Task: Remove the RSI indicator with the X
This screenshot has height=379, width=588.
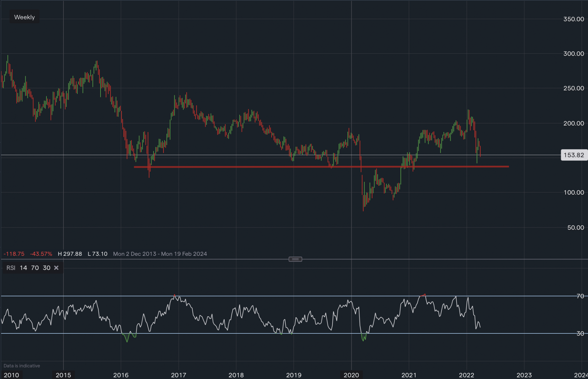Action: coord(56,268)
